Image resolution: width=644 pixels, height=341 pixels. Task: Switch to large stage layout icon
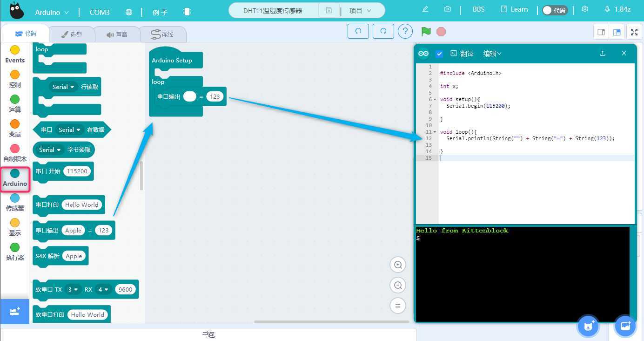617,32
